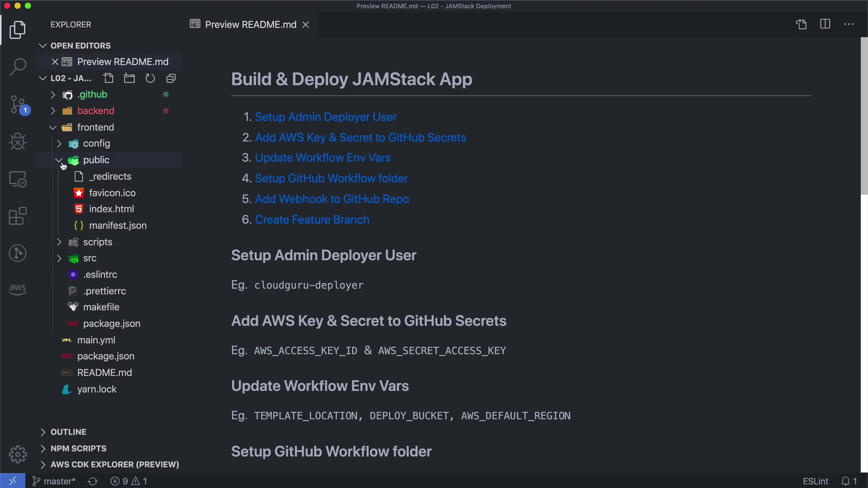Click the New File icon in explorer
The height and width of the screenshot is (488, 868).
(108, 78)
